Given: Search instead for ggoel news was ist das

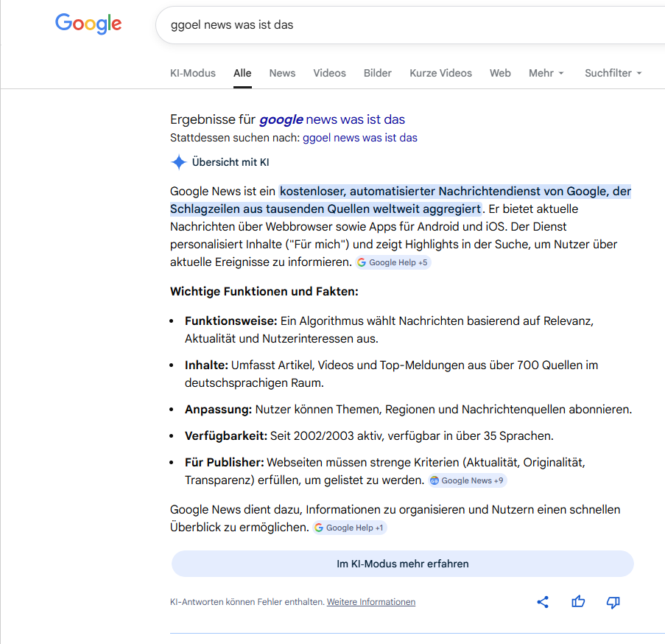Looking at the screenshot, I should tap(359, 138).
